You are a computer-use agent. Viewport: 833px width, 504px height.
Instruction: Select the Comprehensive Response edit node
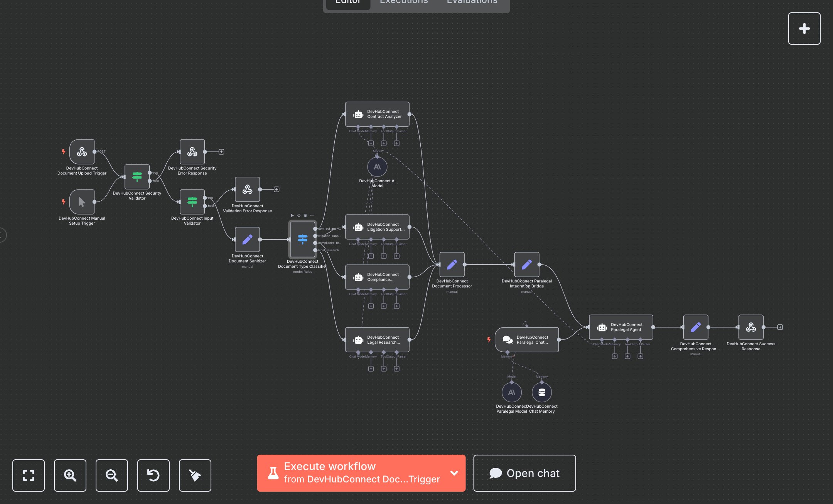point(696,327)
